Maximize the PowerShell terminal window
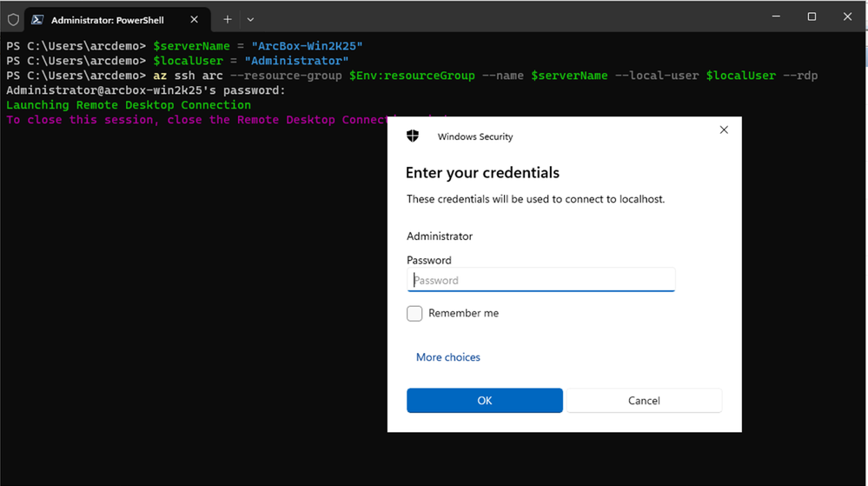 812,17
